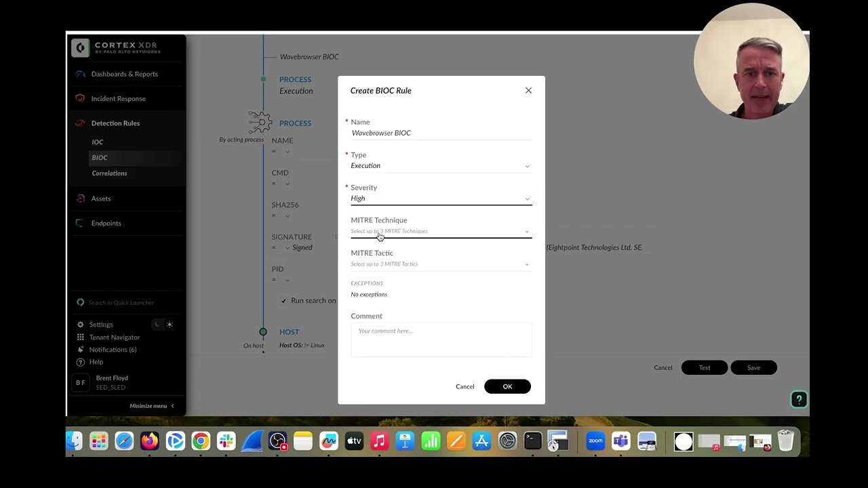Screen dimensions: 868x488
Task: Click the Incident Response shield icon
Action: 80,98
